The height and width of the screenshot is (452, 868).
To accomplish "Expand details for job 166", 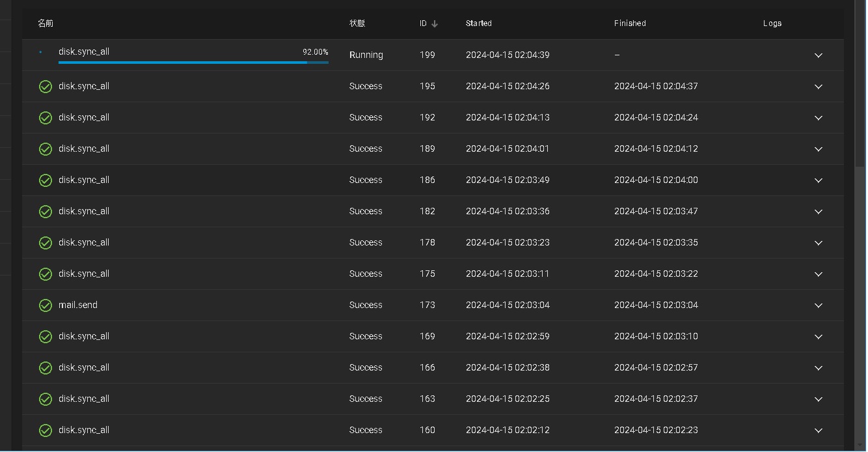I will (x=819, y=368).
